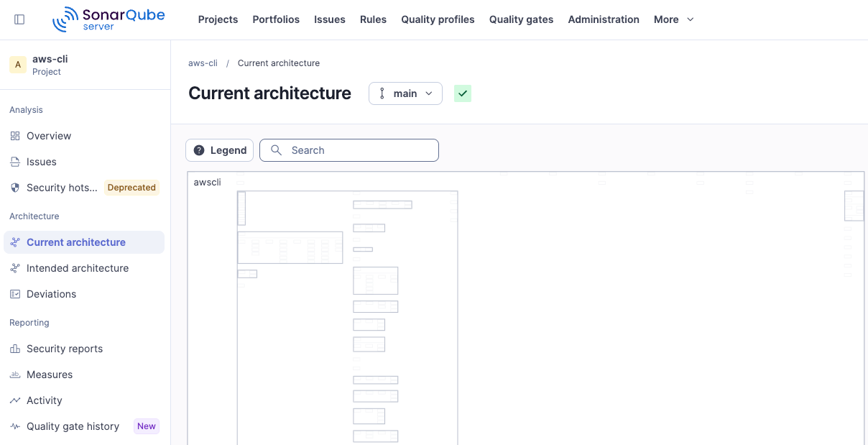Click the Security reports chart icon

click(x=15, y=349)
